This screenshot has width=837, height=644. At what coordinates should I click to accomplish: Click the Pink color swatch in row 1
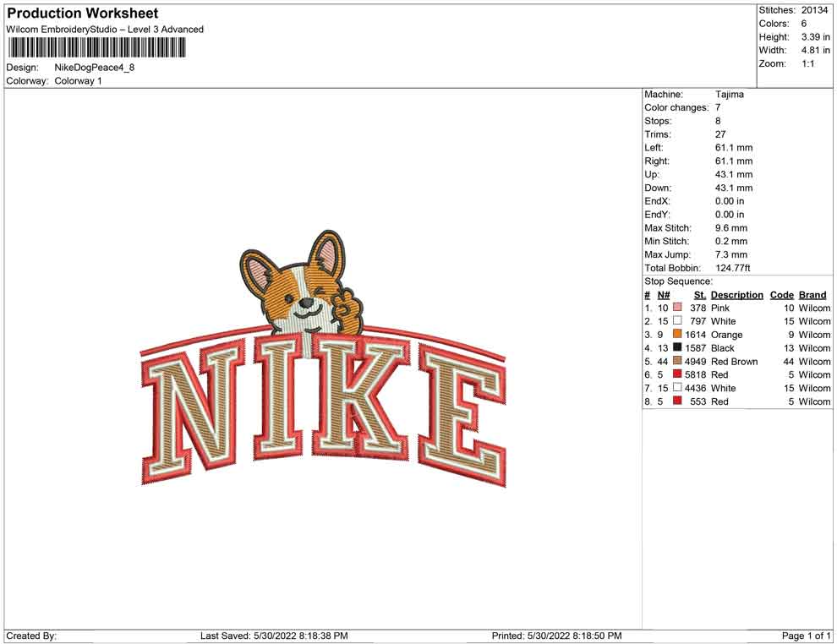pyautogui.click(x=677, y=308)
